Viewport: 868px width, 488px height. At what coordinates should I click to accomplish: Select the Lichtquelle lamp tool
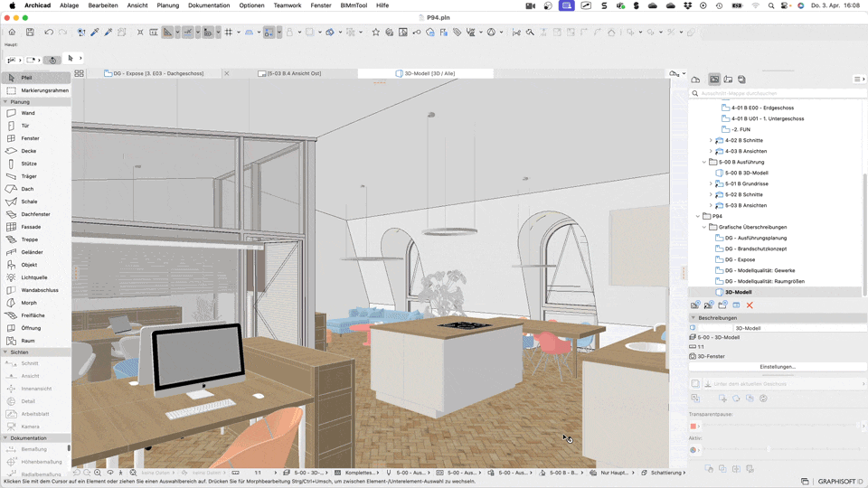(x=35, y=277)
